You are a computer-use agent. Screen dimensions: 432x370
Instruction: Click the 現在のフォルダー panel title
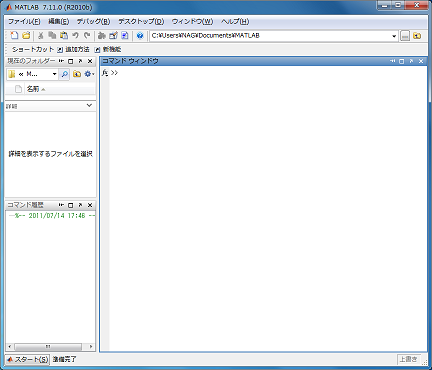pyautogui.click(x=31, y=61)
